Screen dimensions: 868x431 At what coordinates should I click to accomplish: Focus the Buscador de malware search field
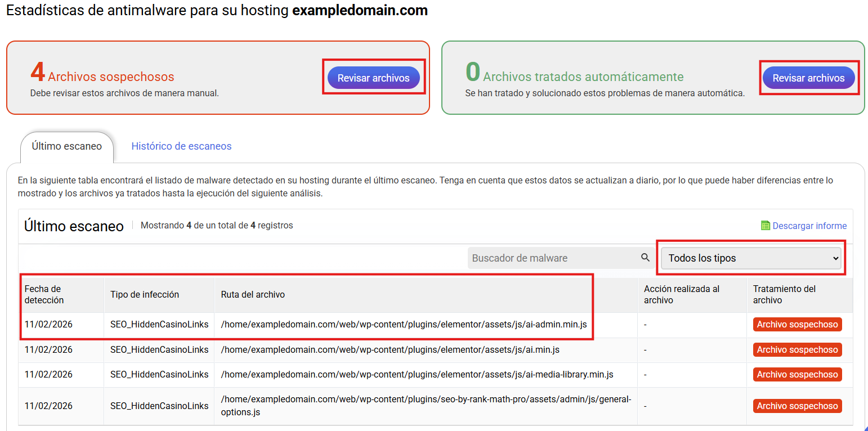[x=552, y=258]
